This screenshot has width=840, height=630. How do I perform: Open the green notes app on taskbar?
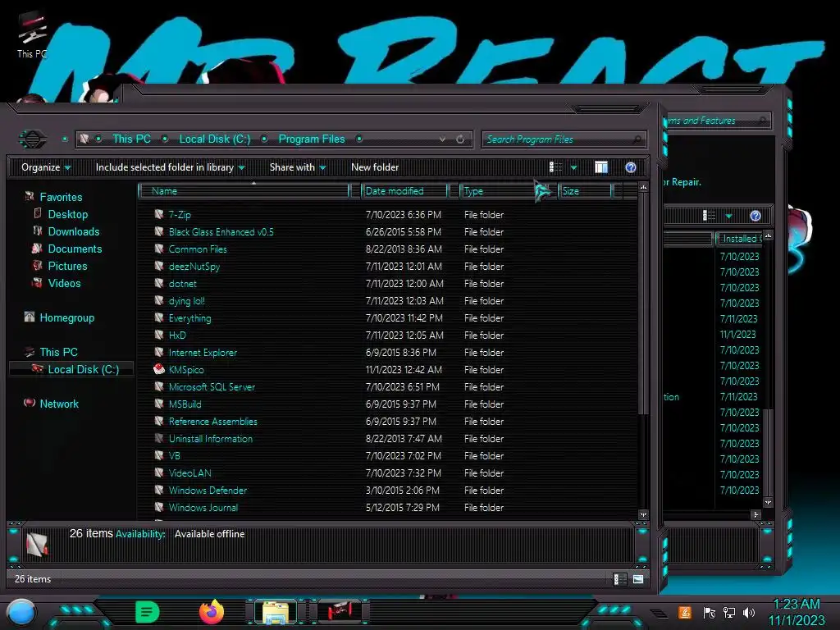coord(147,612)
